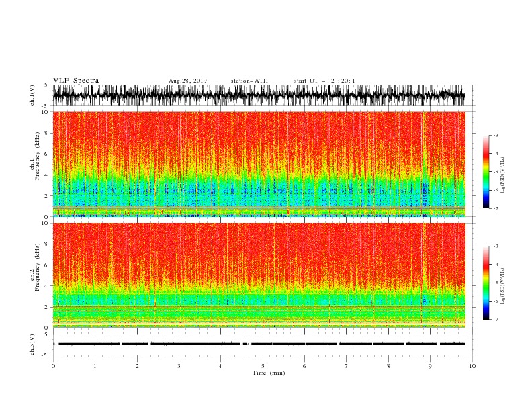532x411 pixels.
Task: Click the ch.1 'Frequency (kHz)' axis label
Action: pyautogui.click(x=38, y=156)
